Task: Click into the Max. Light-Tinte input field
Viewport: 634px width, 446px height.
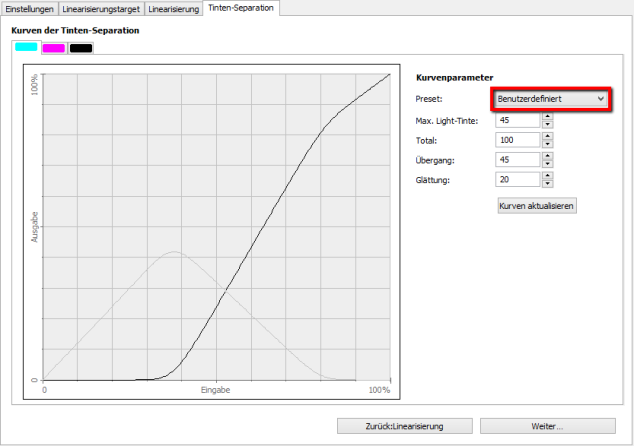Action: tap(516, 120)
